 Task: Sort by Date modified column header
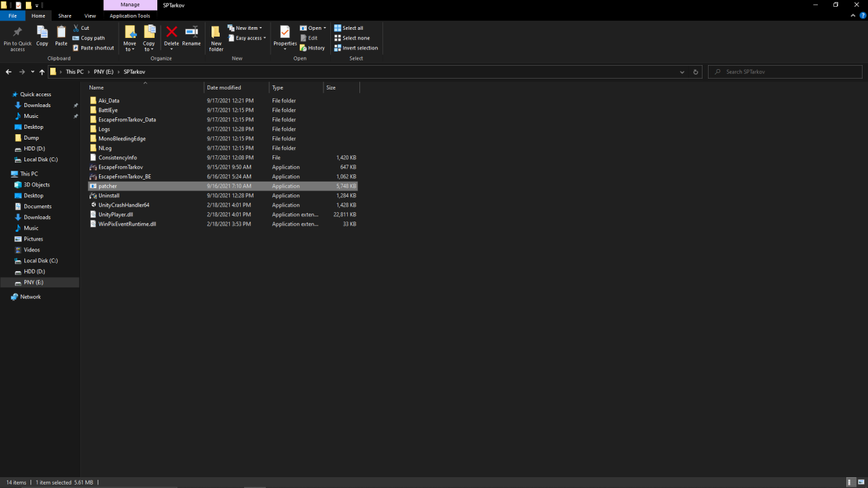pos(237,87)
